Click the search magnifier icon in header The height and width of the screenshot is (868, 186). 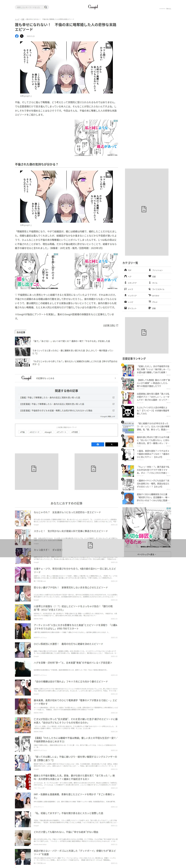[x=46, y=7]
